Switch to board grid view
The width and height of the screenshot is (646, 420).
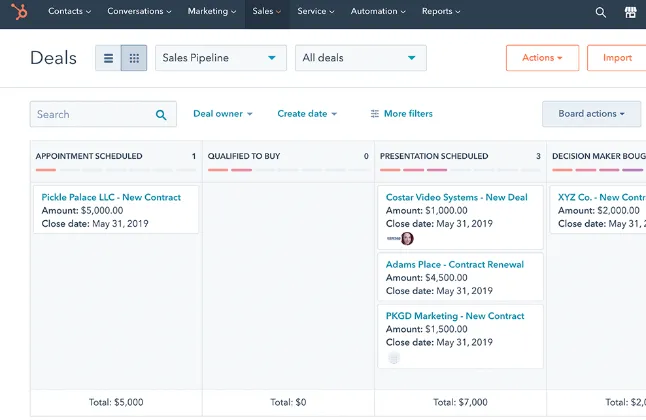pyautogui.click(x=134, y=58)
